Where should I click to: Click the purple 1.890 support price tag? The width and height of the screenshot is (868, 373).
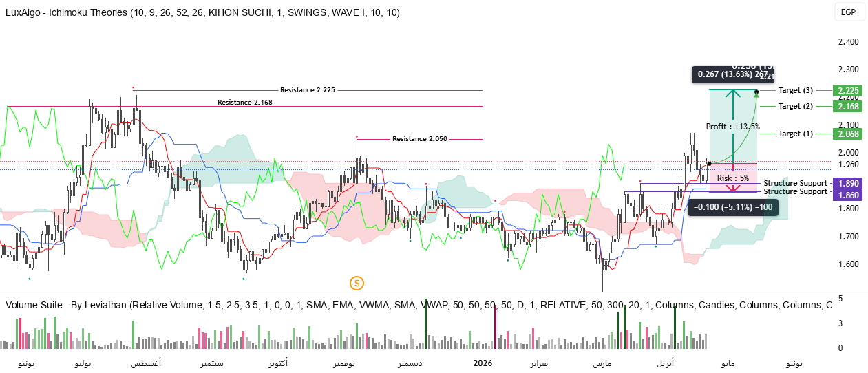(846, 184)
